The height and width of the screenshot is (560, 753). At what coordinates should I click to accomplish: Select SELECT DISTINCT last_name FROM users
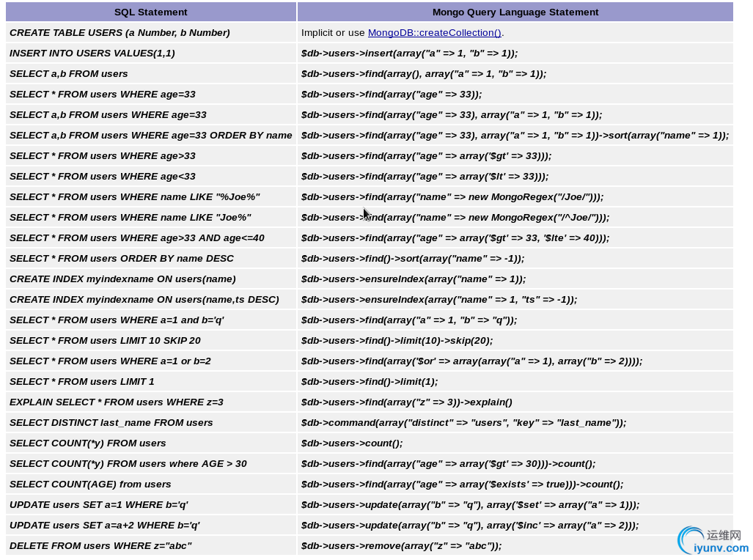tap(151, 423)
